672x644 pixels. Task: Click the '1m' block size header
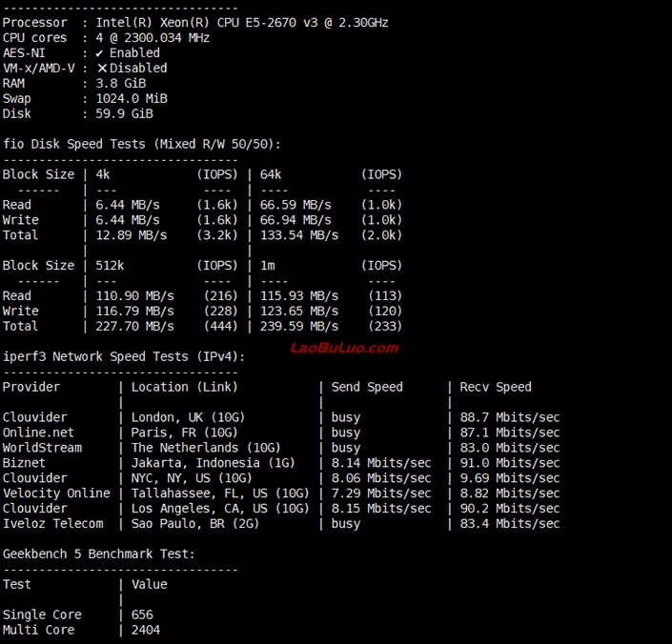267,266
